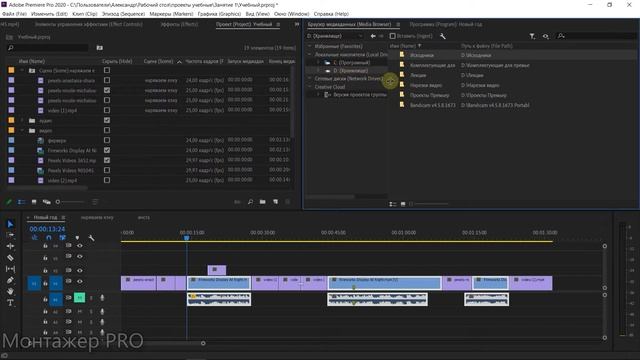Click the timeline playhead timecode 00:00:13:24
This screenshot has width=640, height=360.
(x=47, y=229)
